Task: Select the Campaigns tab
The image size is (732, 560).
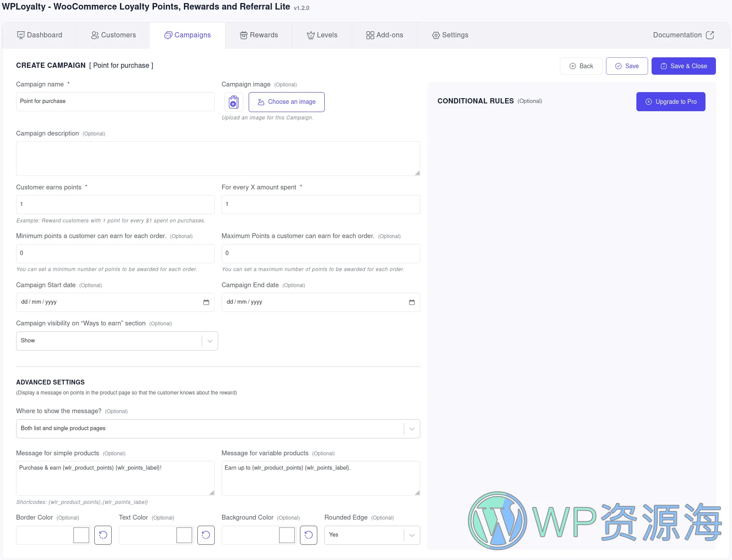Action: tap(188, 35)
